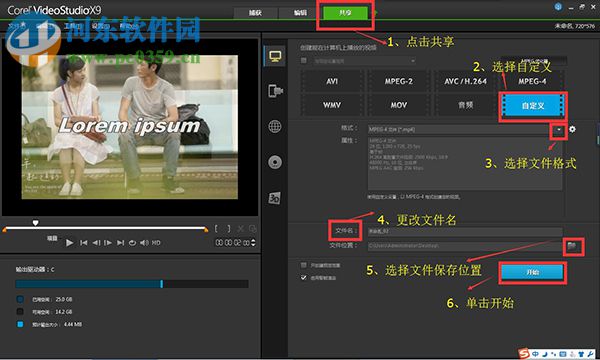Expand the format dropdown arrow
600x360 pixels.
[559, 130]
